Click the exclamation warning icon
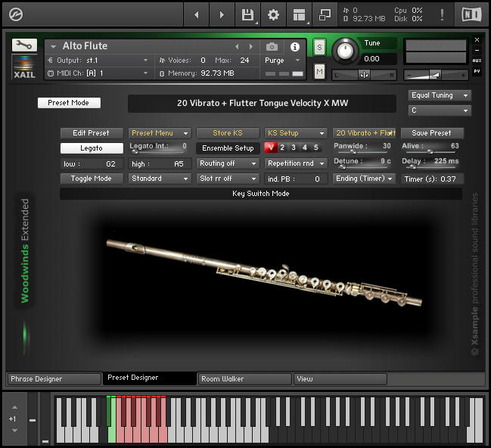 pos(442,14)
